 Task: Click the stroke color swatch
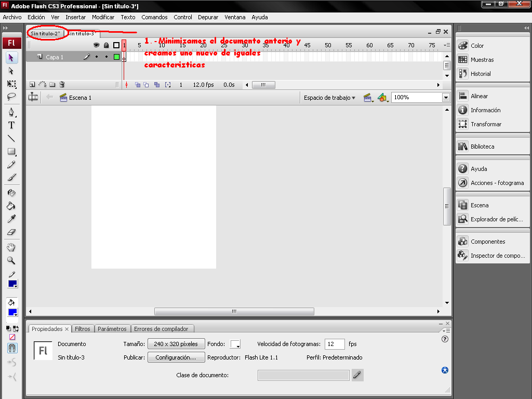tap(12, 284)
